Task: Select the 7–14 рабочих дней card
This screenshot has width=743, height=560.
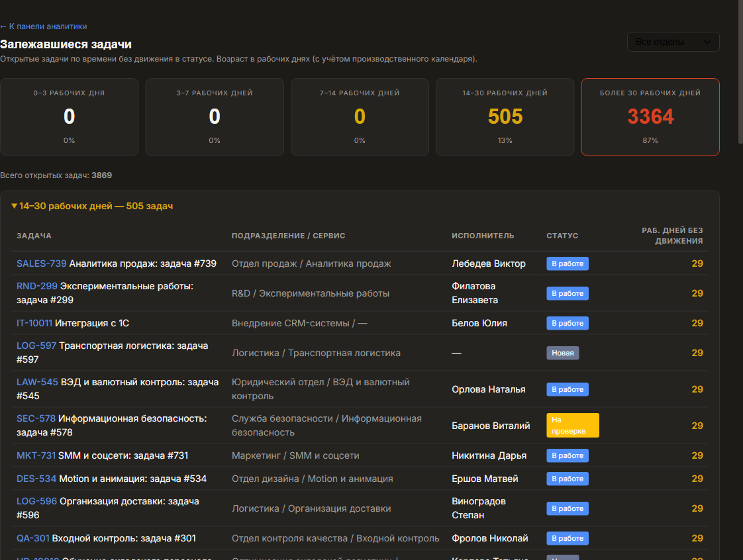Action: tap(360, 117)
